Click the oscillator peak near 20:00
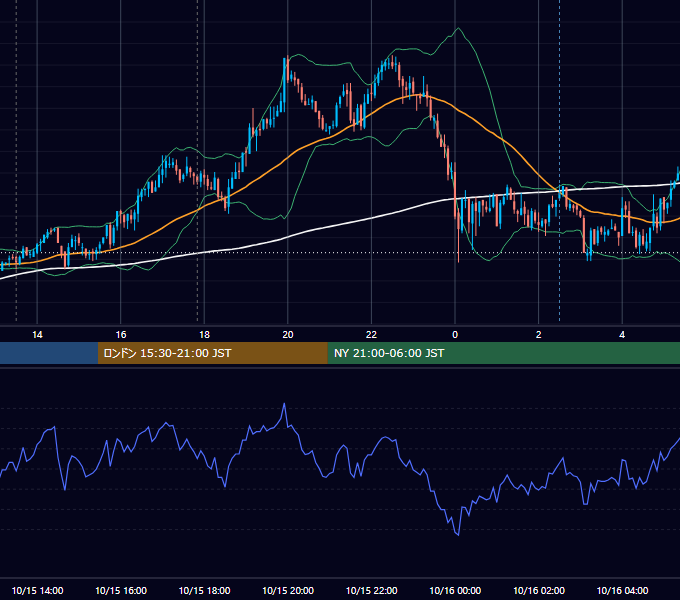Image resolution: width=680 pixels, height=600 pixels. pyautogui.click(x=284, y=404)
